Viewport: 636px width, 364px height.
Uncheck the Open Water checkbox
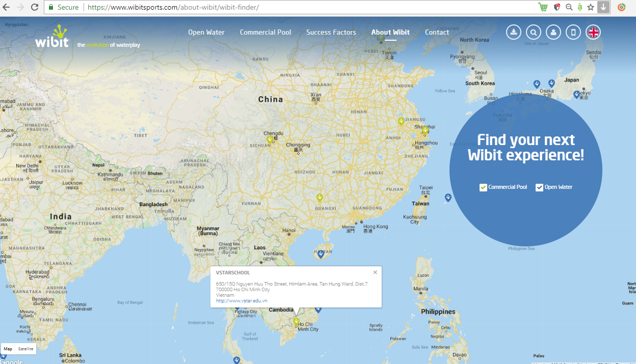(x=539, y=187)
